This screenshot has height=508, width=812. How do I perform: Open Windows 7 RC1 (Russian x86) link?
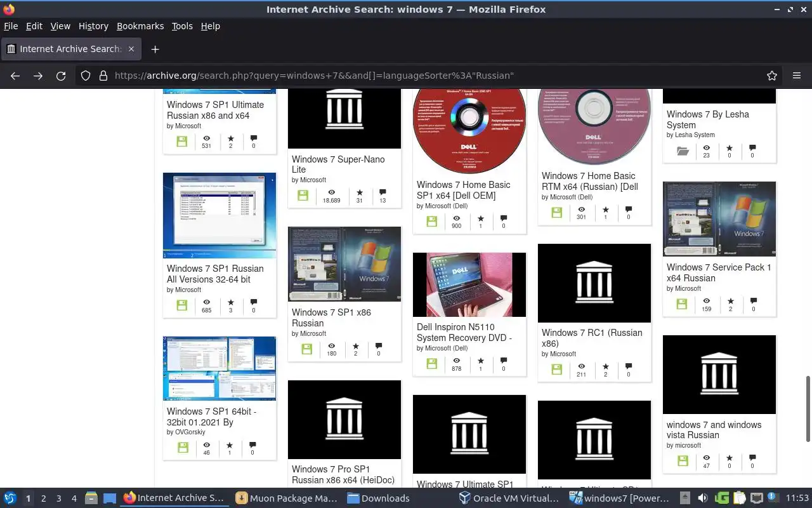click(x=592, y=338)
